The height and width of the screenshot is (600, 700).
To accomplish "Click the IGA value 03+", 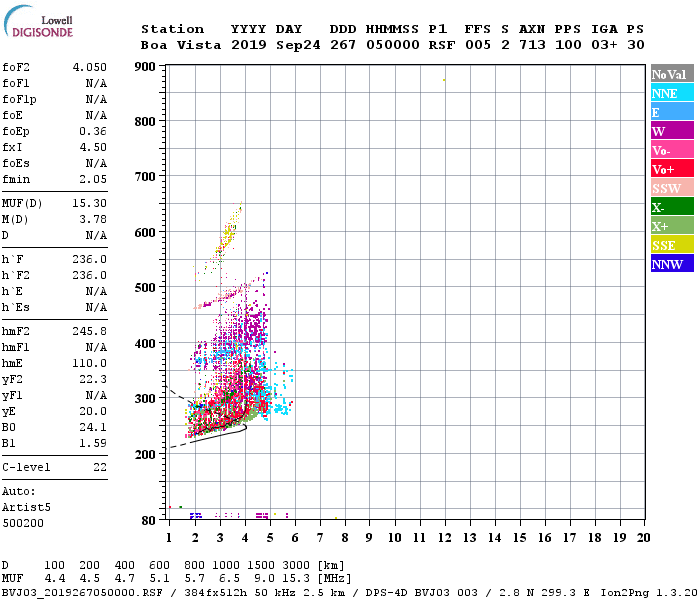I will [604, 45].
